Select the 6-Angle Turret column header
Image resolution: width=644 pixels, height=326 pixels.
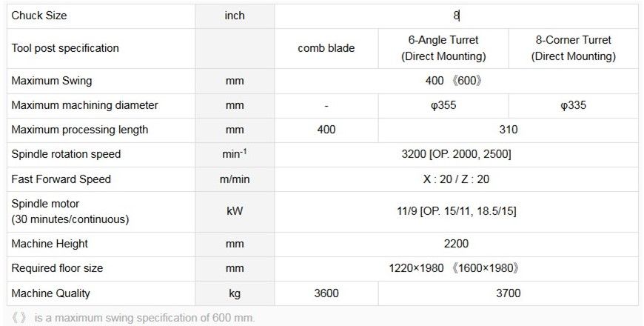click(x=443, y=48)
